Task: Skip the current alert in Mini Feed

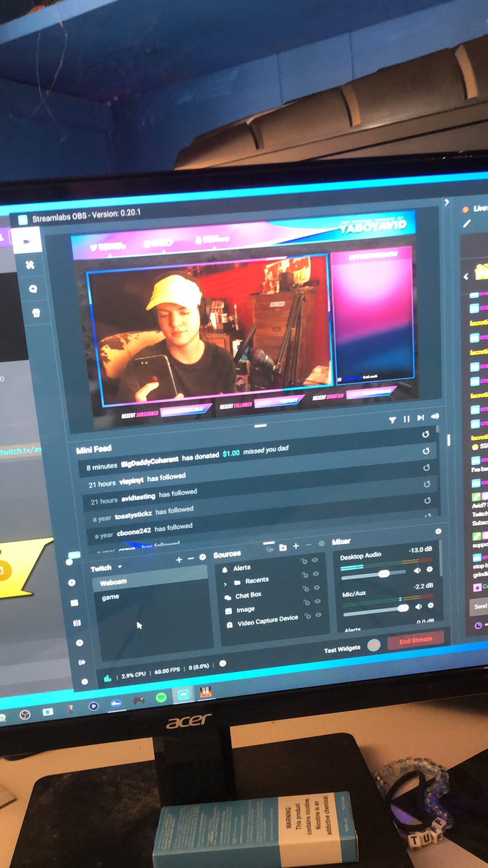Action: tap(420, 417)
